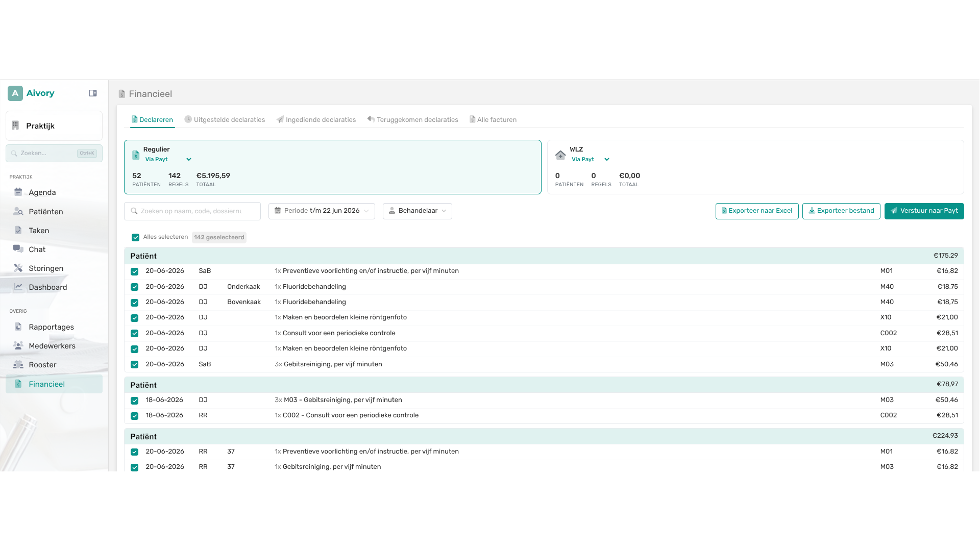Click the Regulier card document icon
This screenshot has height=551, width=980.
click(x=136, y=155)
